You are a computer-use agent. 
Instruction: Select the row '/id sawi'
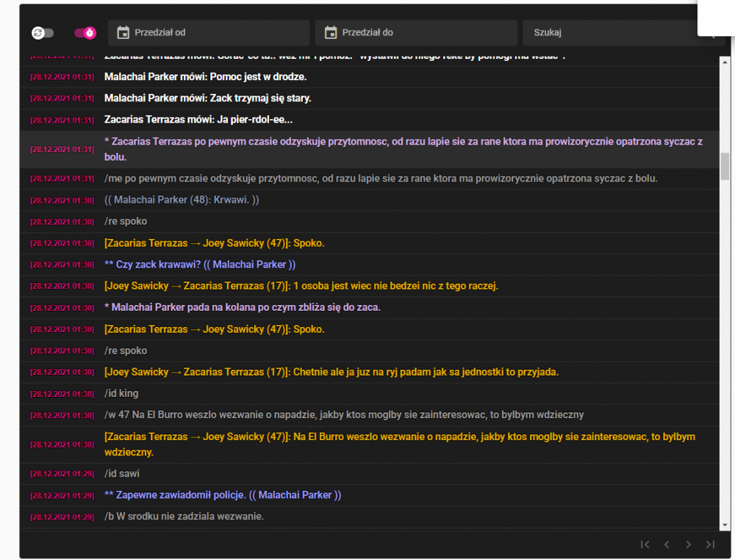click(370, 474)
